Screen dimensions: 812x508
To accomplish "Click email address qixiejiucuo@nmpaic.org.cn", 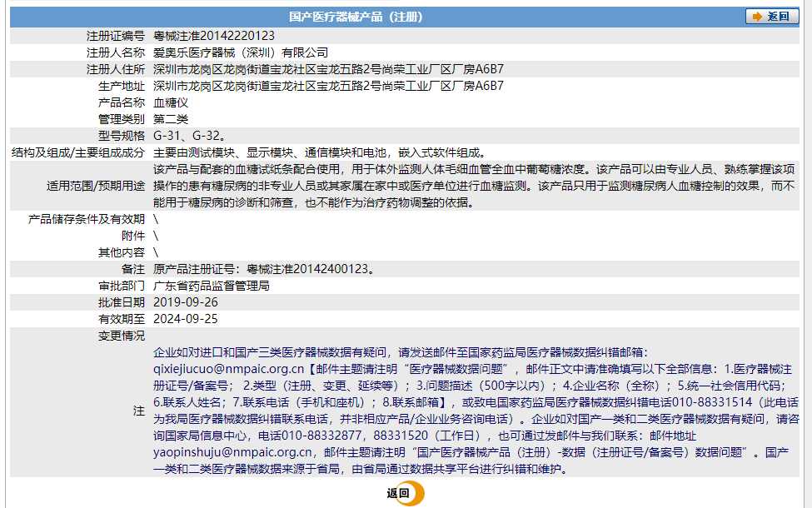I will 228,369.
